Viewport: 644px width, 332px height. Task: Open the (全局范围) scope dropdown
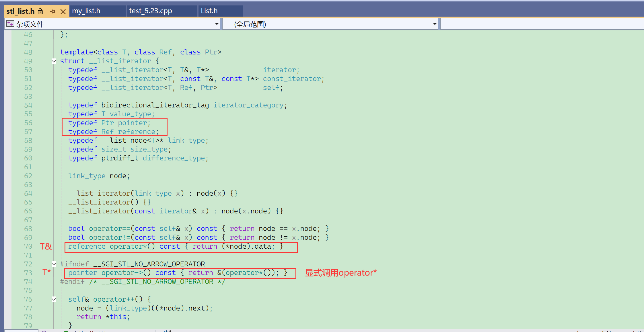[x=435, y=24]
